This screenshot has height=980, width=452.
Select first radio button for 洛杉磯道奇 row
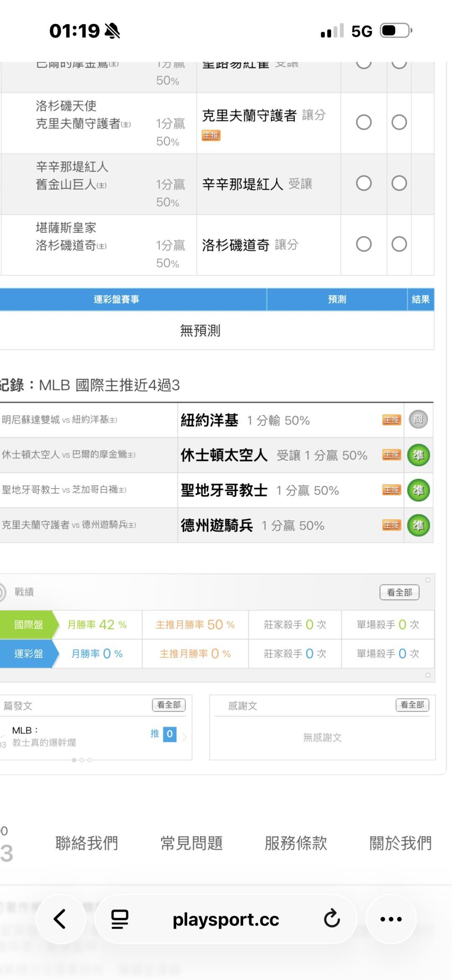click(x=363, y=244)
